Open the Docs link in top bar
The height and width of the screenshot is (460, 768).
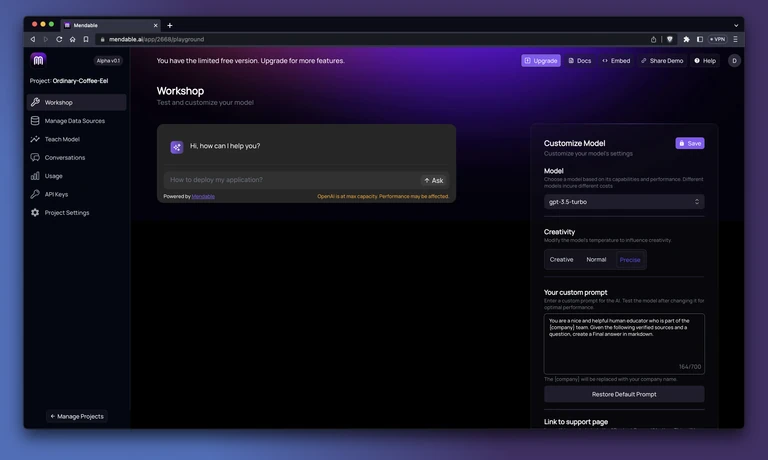(579, 61)
